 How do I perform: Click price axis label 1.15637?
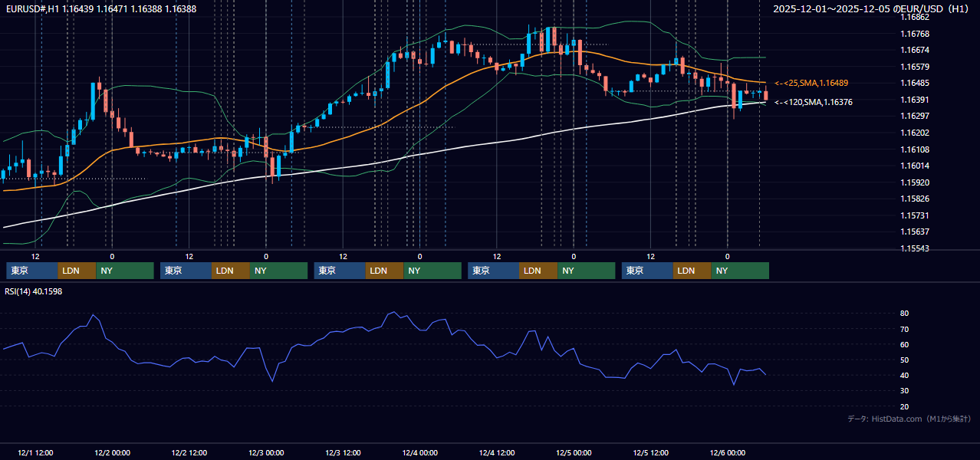pyautogui.click(x=915, y=232)
